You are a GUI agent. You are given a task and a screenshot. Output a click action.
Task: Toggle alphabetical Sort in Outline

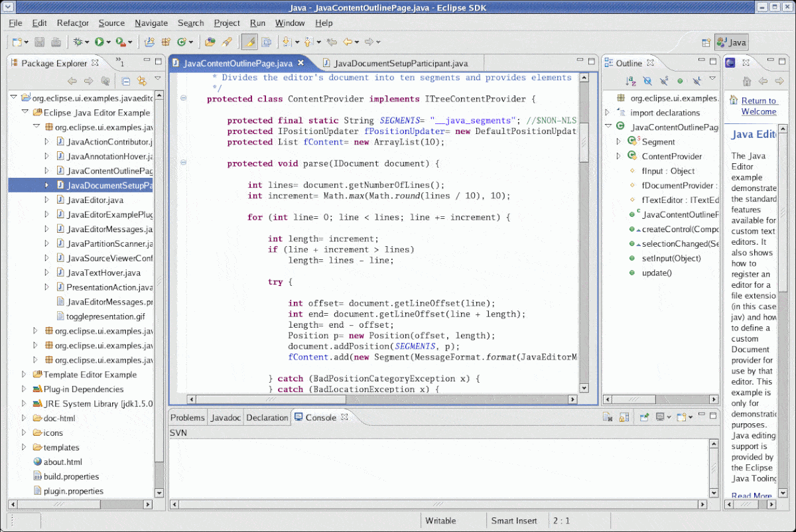tap(631, 81)
